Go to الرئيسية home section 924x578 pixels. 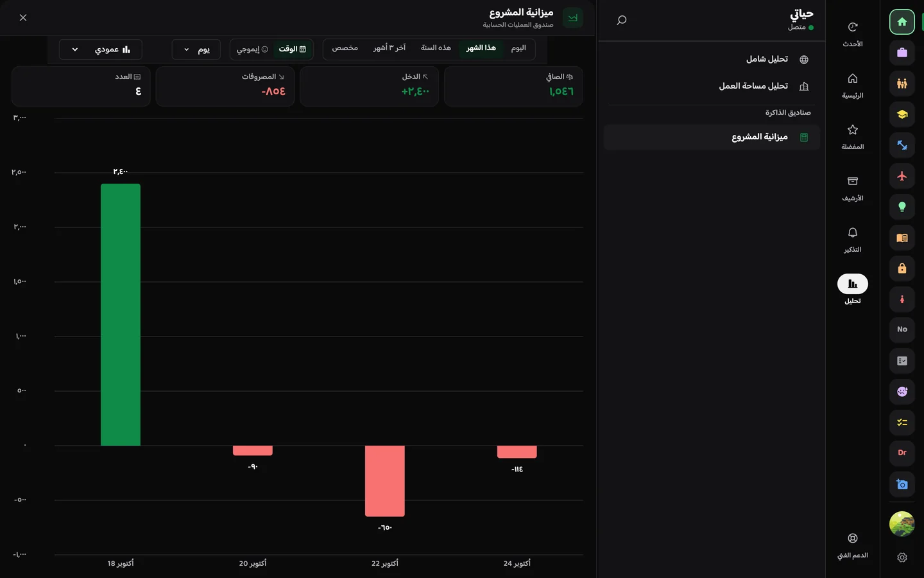[852, 85]
